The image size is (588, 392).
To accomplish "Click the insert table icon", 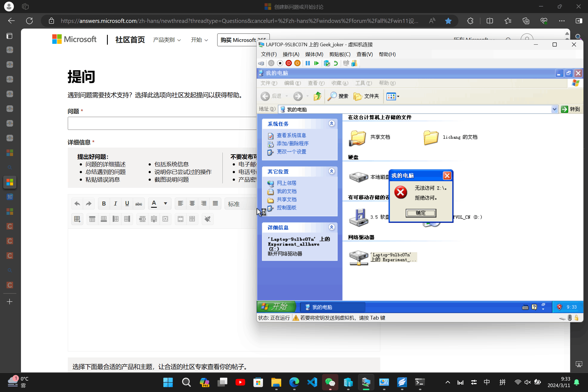I will point(77,219).
